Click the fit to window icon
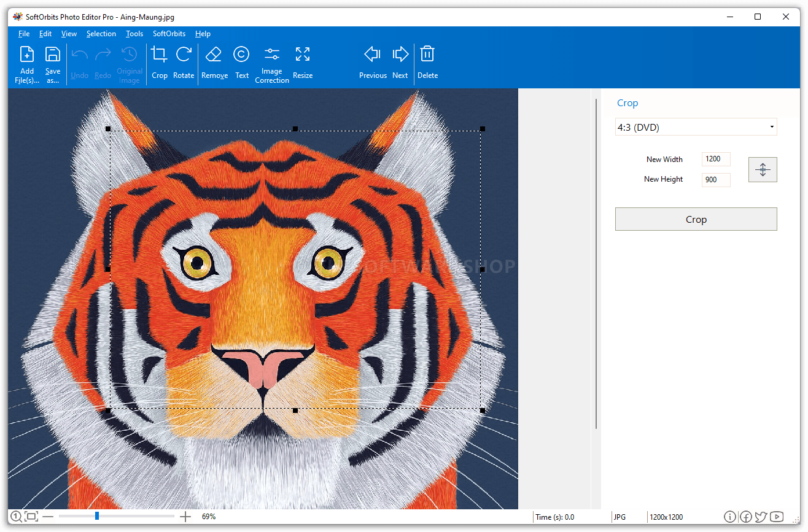 (x=31, y=517)
